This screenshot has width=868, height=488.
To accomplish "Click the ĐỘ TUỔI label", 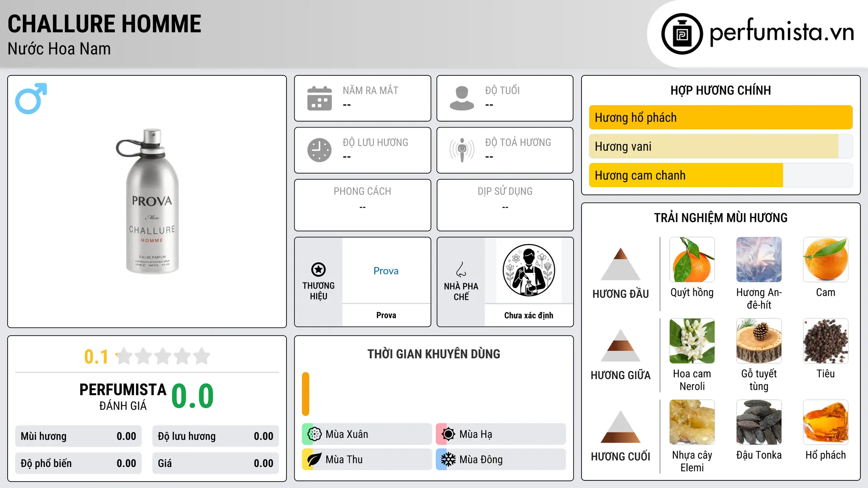I will pyautogui.click(x=502, y=90).
